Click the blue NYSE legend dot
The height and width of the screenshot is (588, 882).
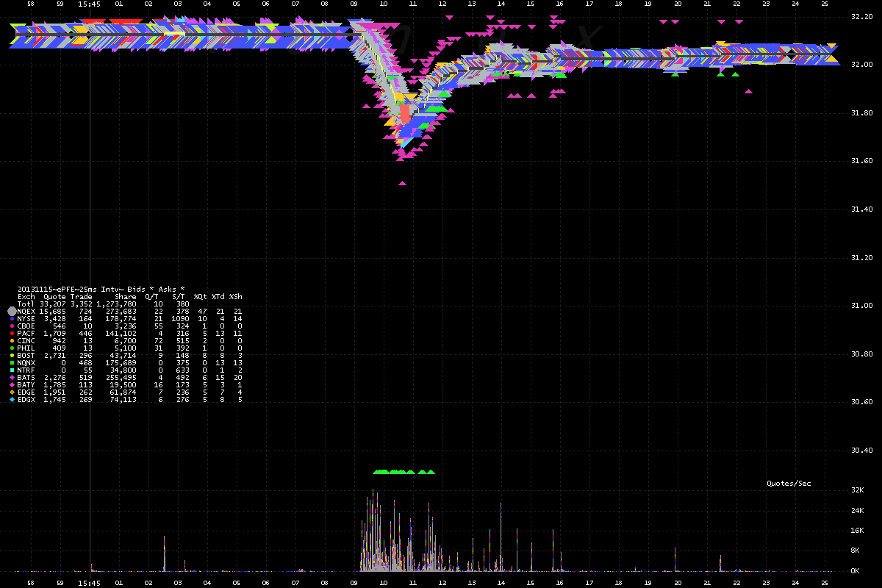coord(11,319)
